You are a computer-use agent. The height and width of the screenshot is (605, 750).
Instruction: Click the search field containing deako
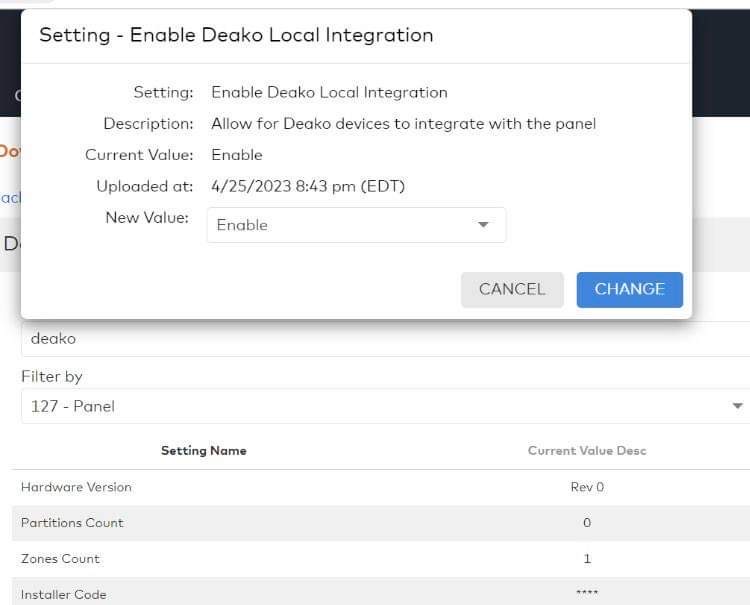(386, 339)
